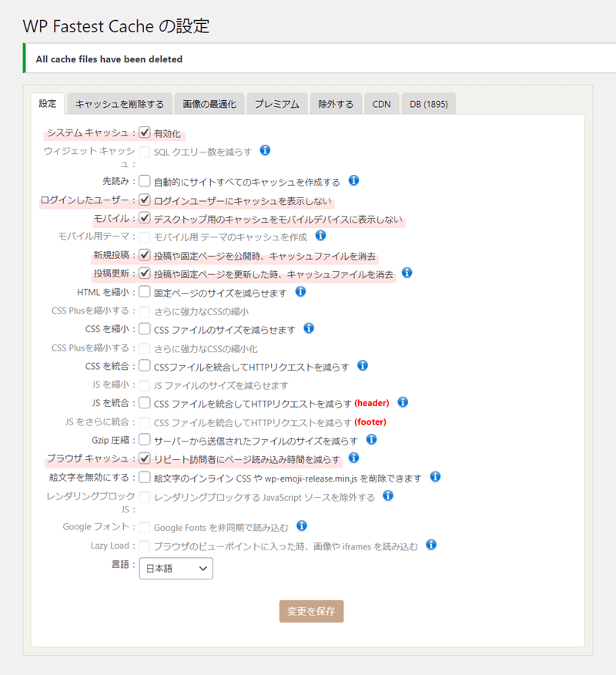Uncheck システム キャッシュ 有効化 checkbox
The image size is (616, 675).
tap(145, 133)
